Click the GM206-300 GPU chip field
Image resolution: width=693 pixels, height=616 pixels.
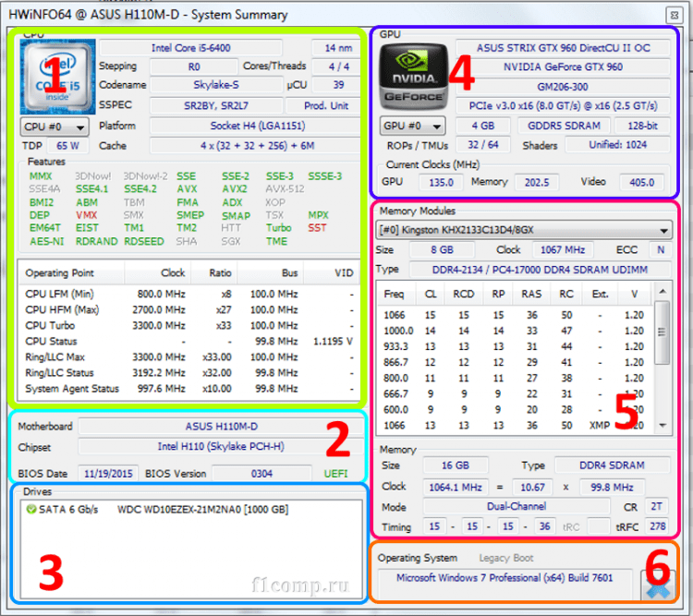[x=563, y=87]
